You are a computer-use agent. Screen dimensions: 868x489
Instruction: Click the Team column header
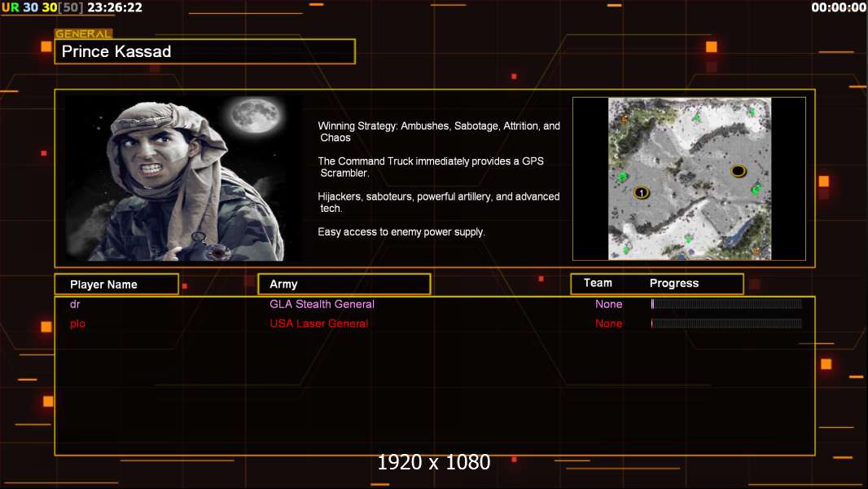[x=598, y=283]
